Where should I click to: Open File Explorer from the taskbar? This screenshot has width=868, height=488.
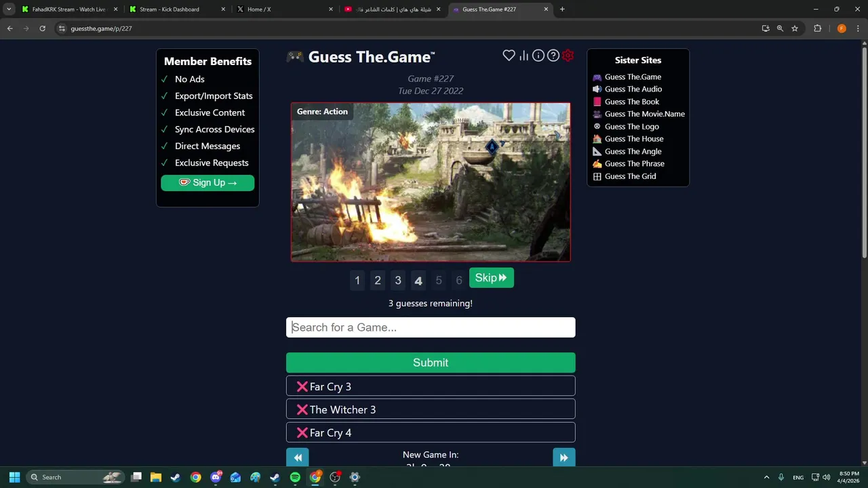point(156,477)
